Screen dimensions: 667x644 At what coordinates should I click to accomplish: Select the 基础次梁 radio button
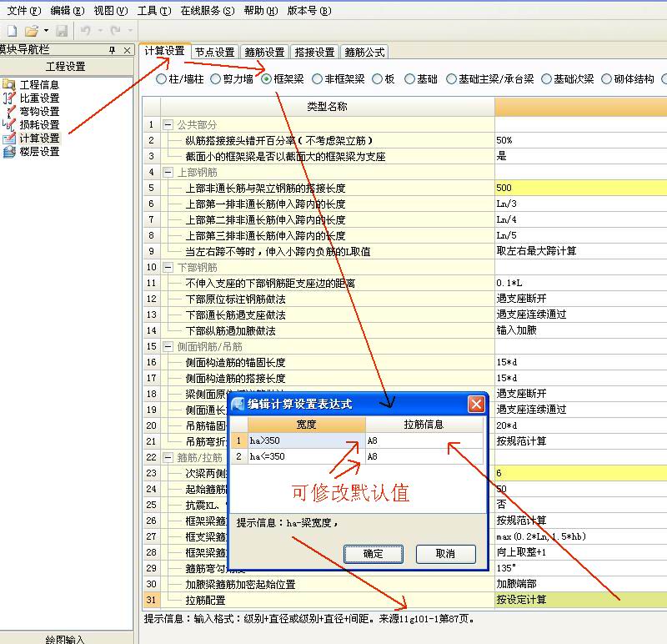click(x=547, y=78)
